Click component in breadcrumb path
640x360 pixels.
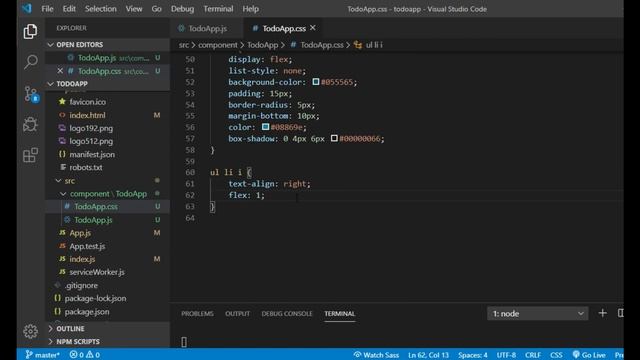218,45
